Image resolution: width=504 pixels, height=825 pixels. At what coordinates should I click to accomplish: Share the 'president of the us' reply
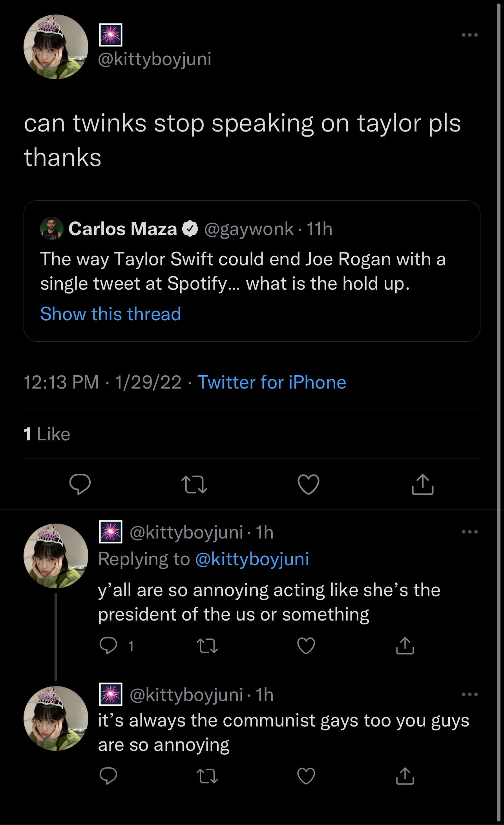click(x=405, y=646)
